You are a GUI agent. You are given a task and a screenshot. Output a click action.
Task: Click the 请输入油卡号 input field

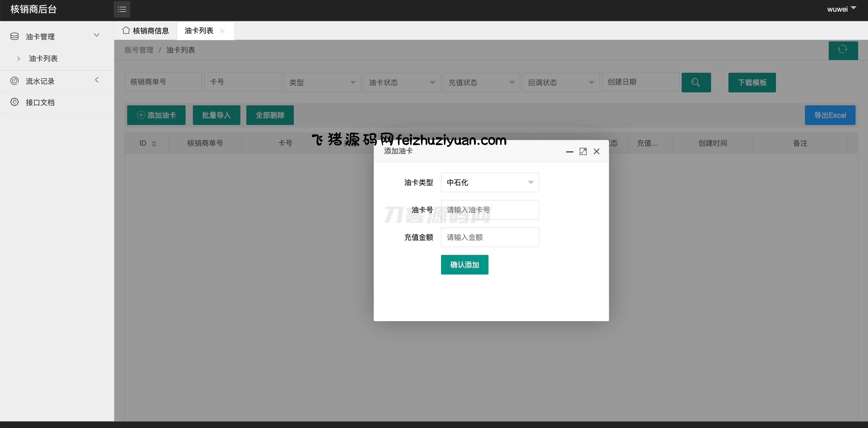click(490, 210)
